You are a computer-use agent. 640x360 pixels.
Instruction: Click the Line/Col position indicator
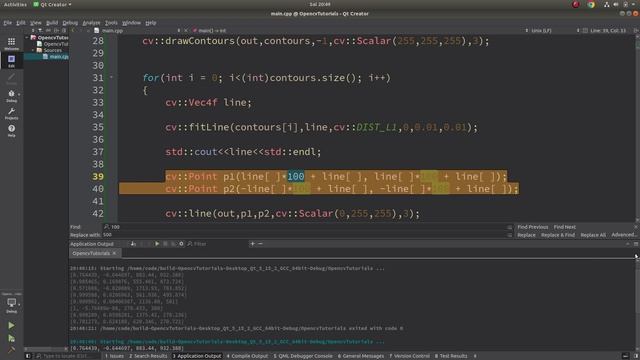click(608, 31)
